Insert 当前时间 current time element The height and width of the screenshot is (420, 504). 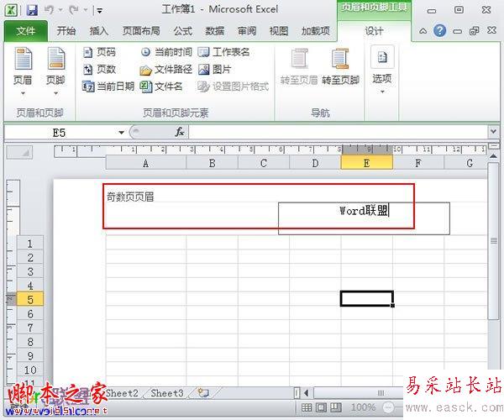(166, 52)
